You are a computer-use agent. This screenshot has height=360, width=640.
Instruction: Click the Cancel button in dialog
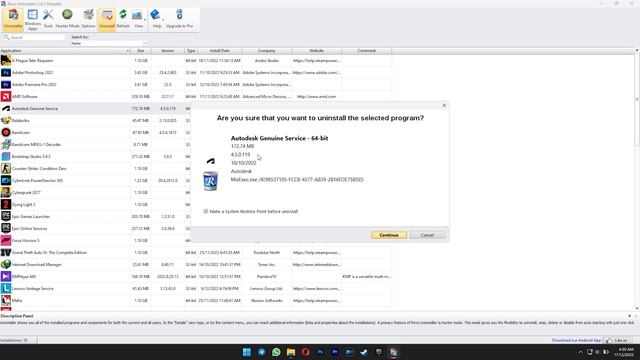coord(427,235)
